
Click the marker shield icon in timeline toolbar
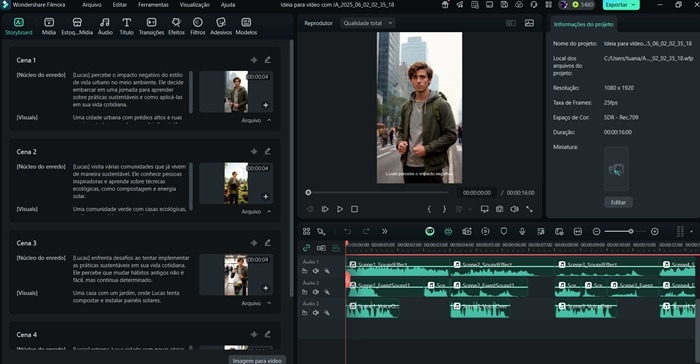point(504,231)
